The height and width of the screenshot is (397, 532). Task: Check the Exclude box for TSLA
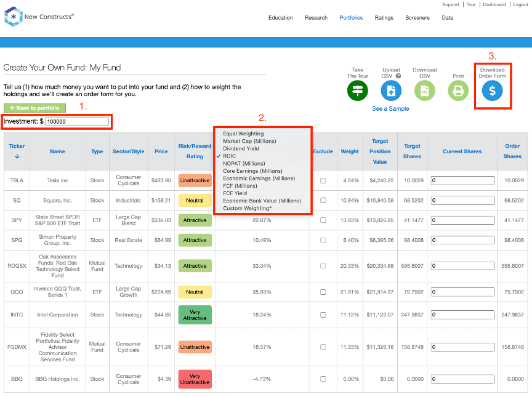[x=323, y=180]
